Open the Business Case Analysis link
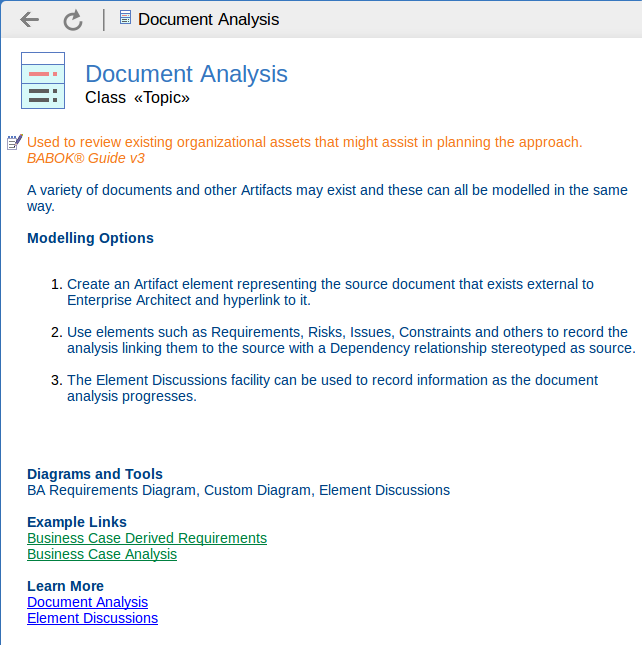This screenshot has width=642, height=645. click(102, 554)
